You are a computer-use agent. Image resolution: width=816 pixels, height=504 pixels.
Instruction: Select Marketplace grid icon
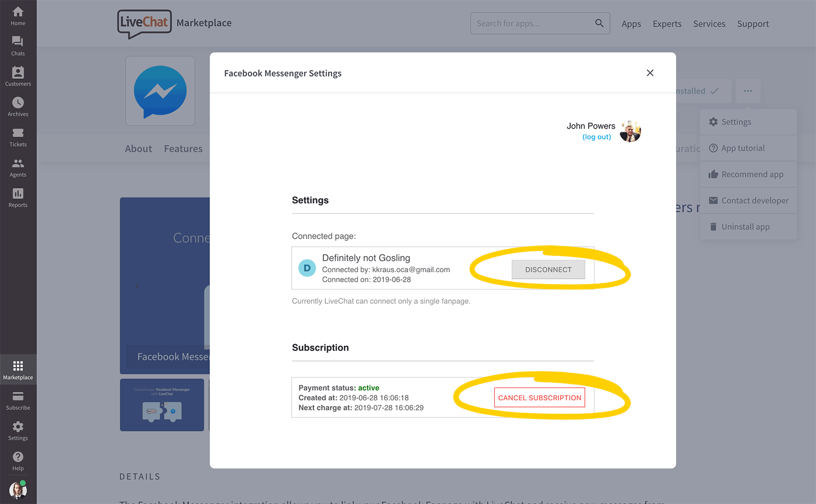[x=18, y=370]
